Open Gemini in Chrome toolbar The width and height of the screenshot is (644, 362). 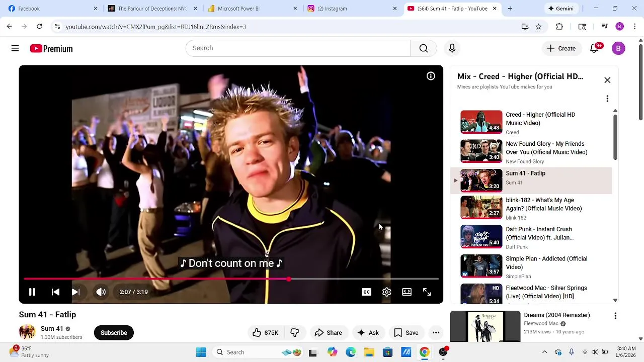(x=561, y=9)
